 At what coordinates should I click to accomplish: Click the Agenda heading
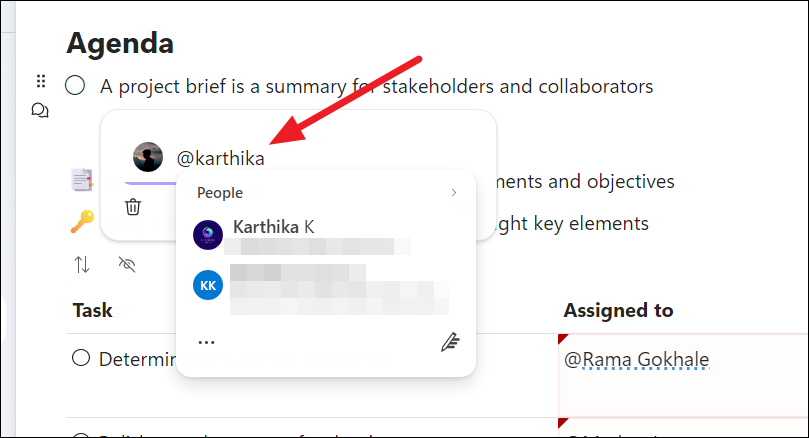(x=120, y=43)
